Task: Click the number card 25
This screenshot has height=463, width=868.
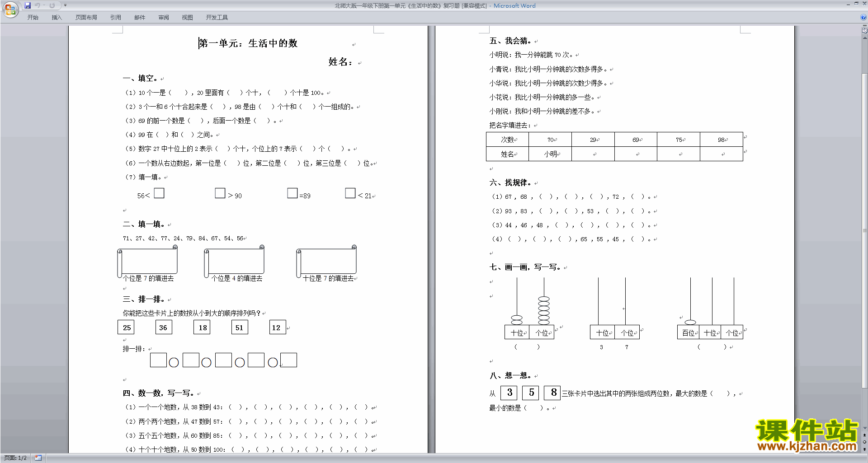Action: pyautogui.click(x=126, y=327)
